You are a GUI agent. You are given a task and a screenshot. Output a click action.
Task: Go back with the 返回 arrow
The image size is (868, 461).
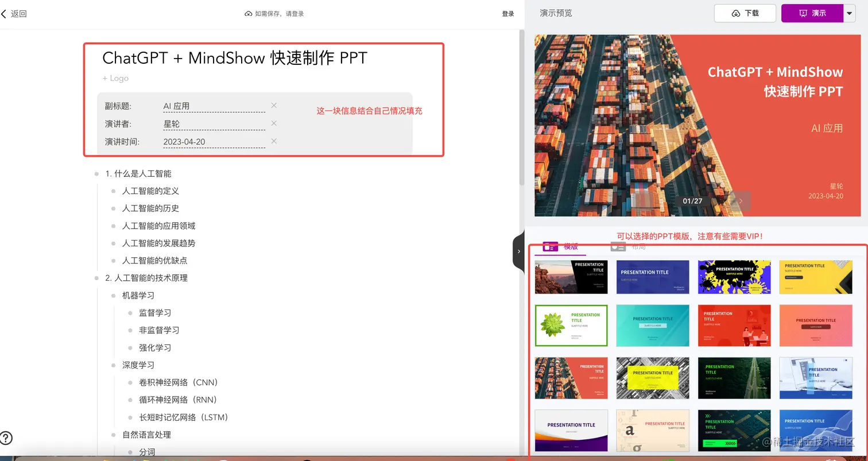click(14, 13)
